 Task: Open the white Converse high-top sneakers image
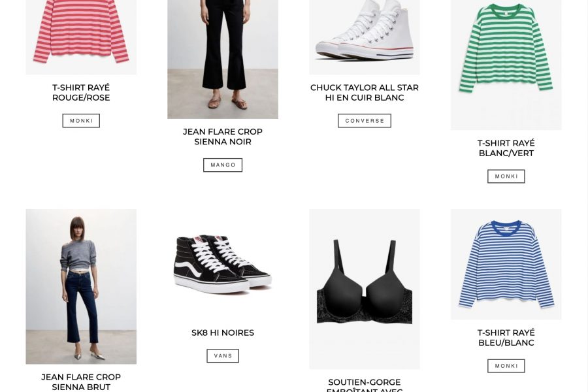pyautogui.click(x=365, y=37)
